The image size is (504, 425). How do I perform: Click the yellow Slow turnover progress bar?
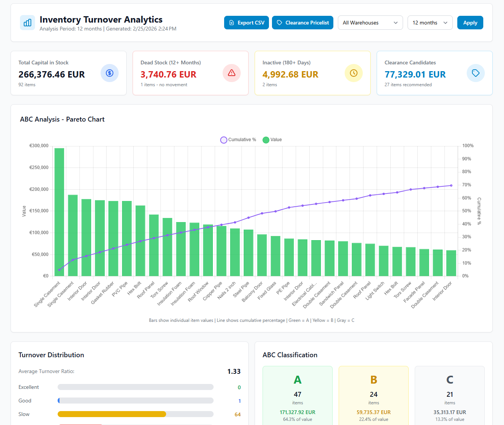111,414
